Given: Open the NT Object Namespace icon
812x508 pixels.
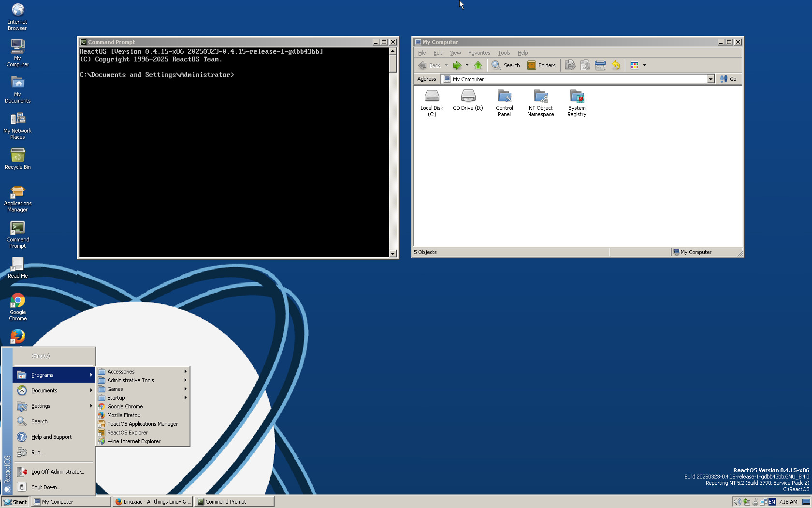Looking at the screenshot, I should coord(540,96).
